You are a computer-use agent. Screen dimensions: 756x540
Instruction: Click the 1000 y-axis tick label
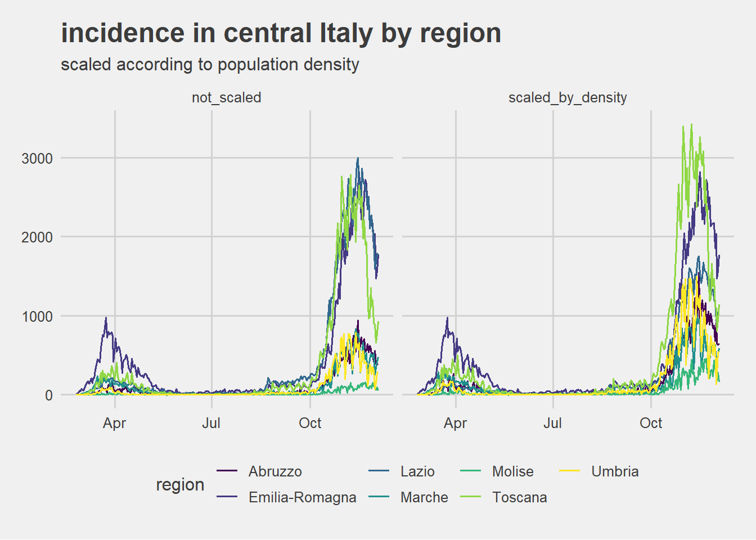(x=37, y=317)
